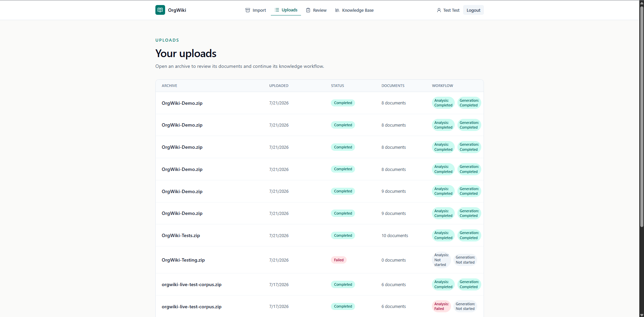Screen dimensions: 644x317
Task: Click the Knowledge Base library icon
Action: click(337, 10)
